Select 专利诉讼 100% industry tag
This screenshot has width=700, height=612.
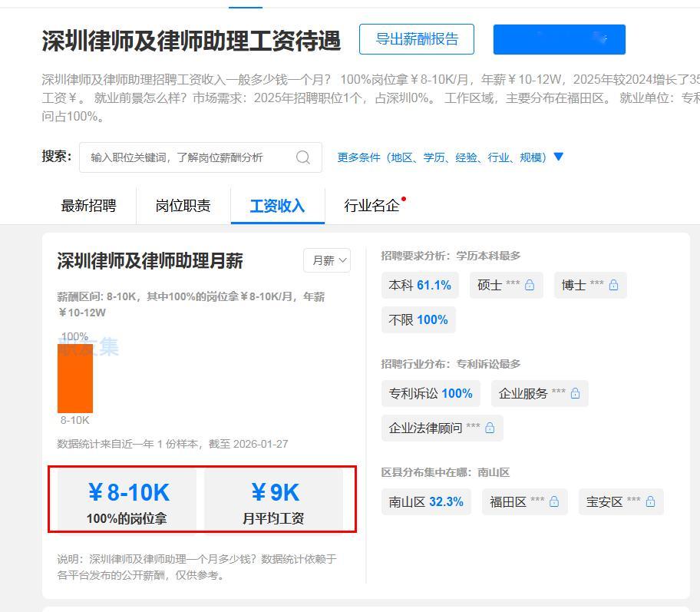tap(431, 393)
